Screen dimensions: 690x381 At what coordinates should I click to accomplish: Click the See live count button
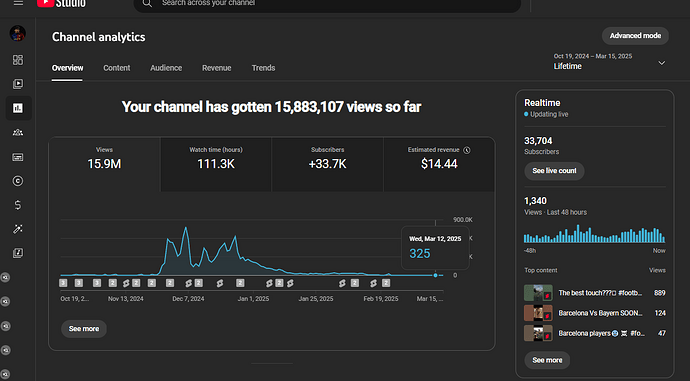pyautogui.click(x=554, y=171)
